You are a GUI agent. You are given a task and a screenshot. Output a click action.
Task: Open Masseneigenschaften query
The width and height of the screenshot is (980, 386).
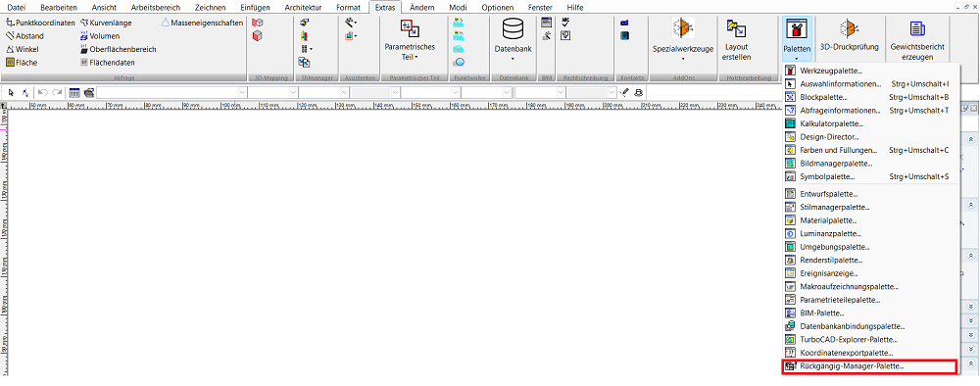click(x=202, y=23)
